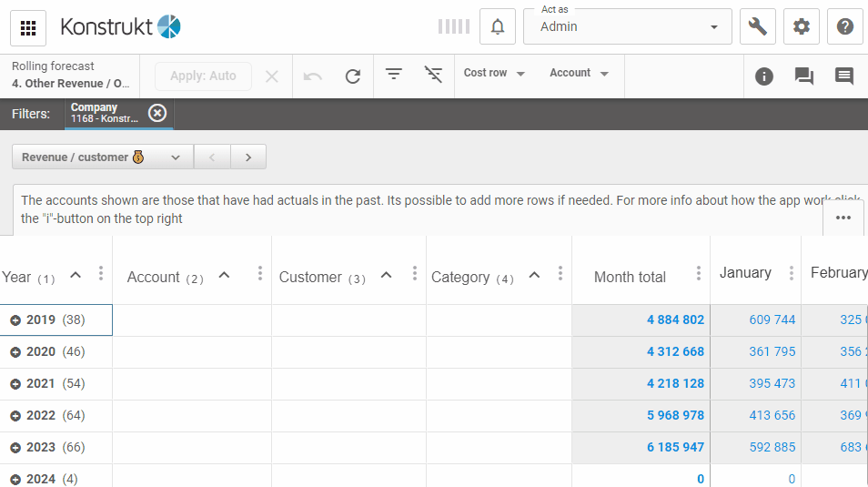The height and width of the screenshot is (487, 868).
Task: Open the apps grid menu
Action: (28, 27)
